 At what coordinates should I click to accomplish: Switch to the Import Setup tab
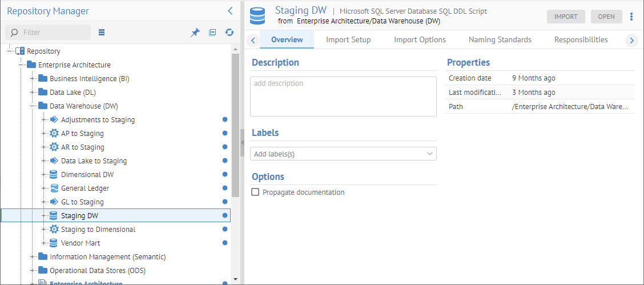tap(348, 40)
